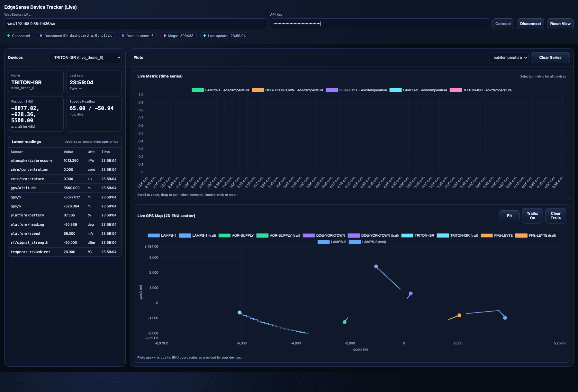This screenshot has height=392, width=578.
Task: Click the Clear Series button
Action: click(x=550, y=58)
